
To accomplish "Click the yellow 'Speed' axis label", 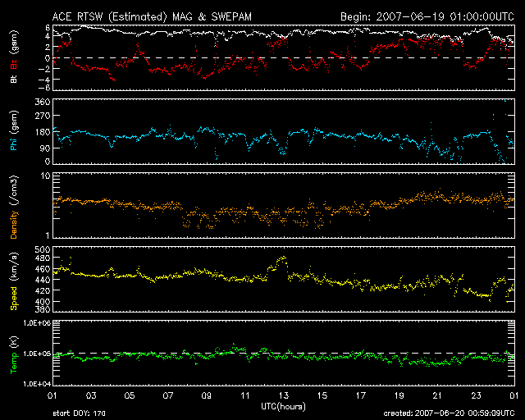I will 13,299.
